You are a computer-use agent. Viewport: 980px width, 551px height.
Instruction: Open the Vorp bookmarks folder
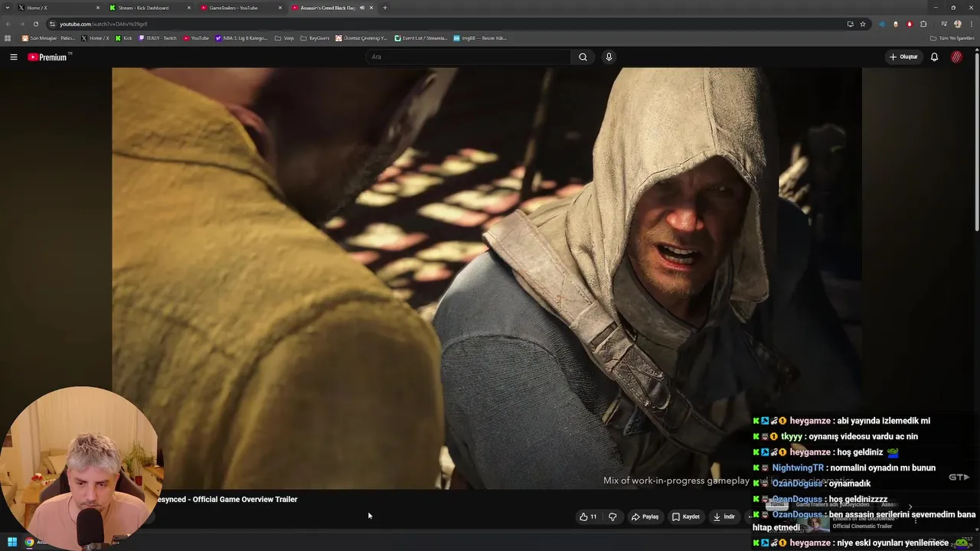point(284,37)
